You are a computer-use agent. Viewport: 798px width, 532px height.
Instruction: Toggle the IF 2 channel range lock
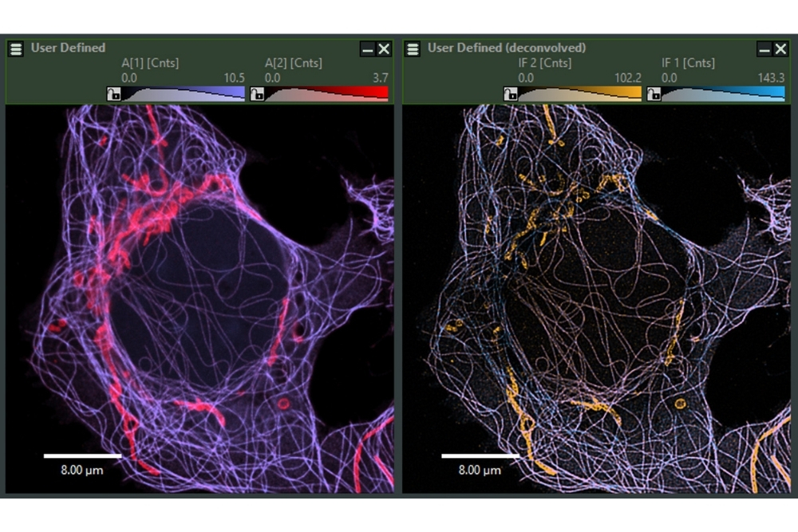511,94
